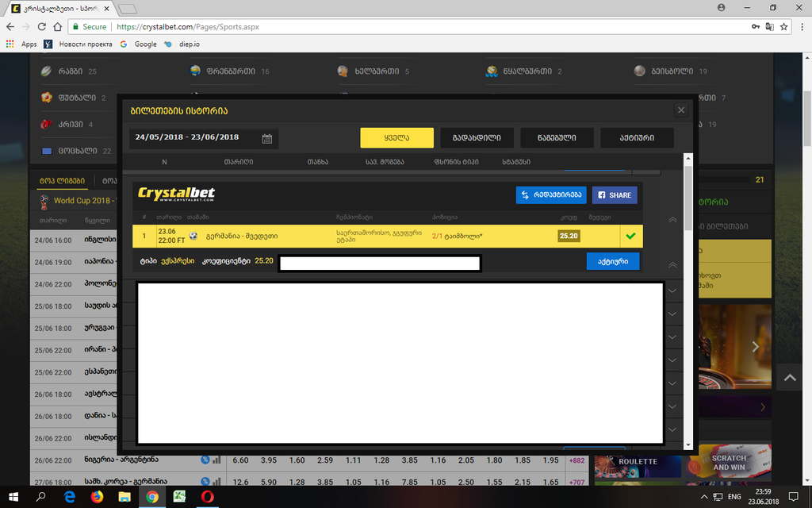Collapse the lower double-chevron next to აქტიური
The image size is (812, 508).
coord(672,265)
